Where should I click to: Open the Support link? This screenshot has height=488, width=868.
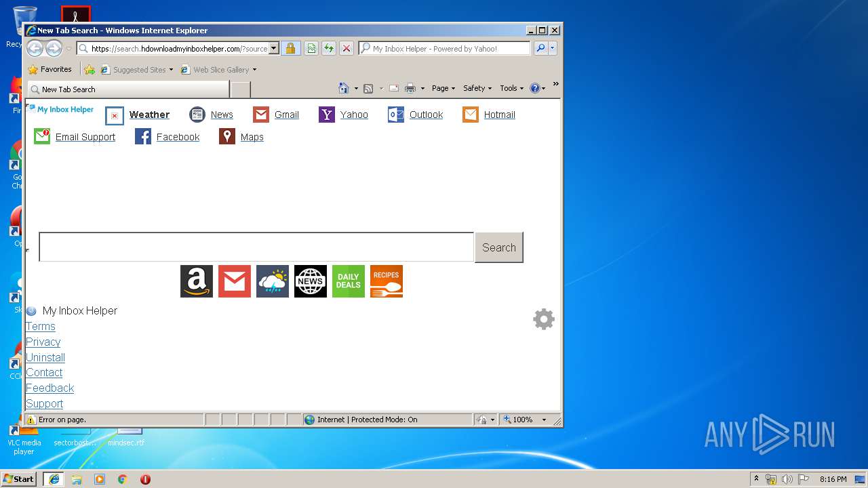click(44, 404)
